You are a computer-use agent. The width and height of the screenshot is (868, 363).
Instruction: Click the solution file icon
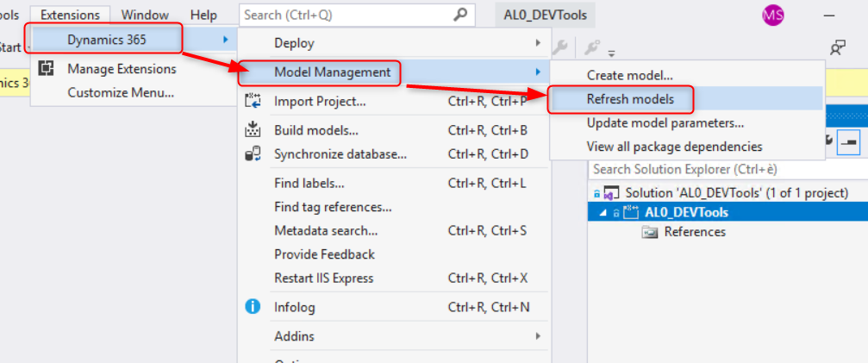click(x=610, y=194)
